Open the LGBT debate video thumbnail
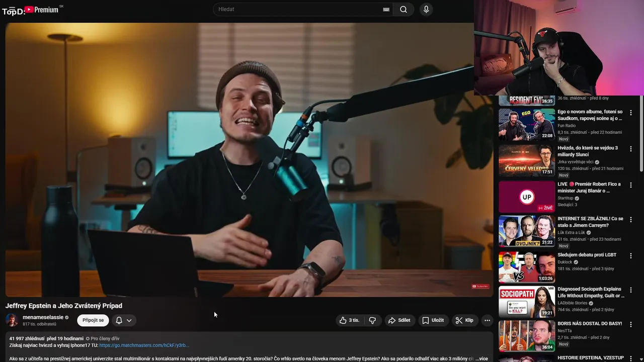This screenshot has width=644, height=362. click(x=527, y=267)
